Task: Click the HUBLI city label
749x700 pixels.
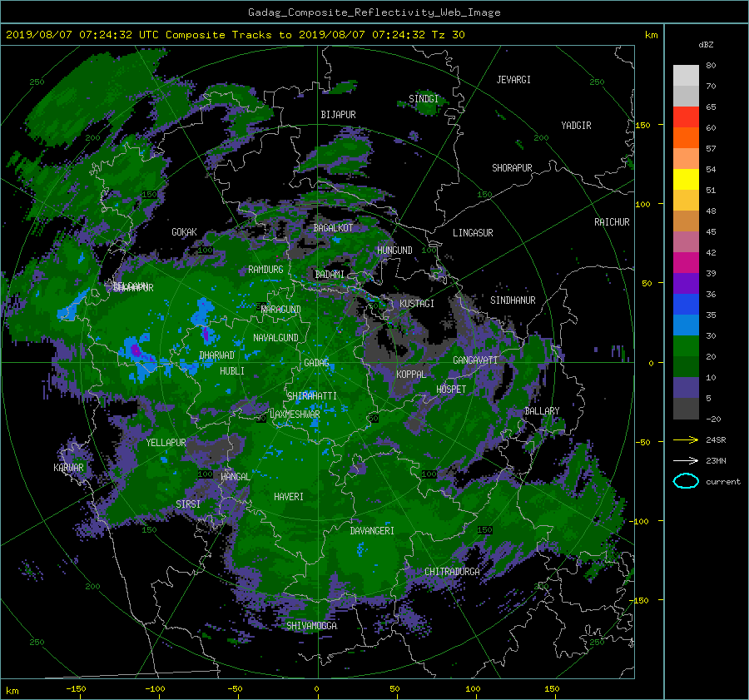Action: (x=232, y=371)
